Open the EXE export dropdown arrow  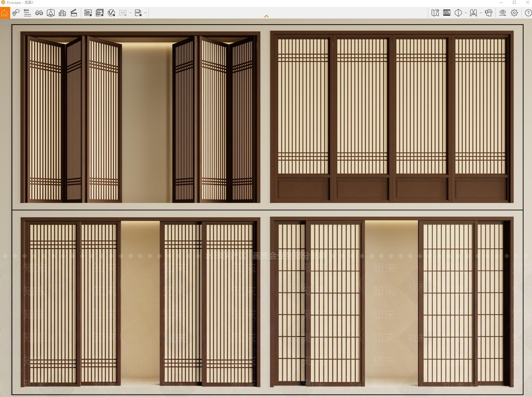click(146, 13)
